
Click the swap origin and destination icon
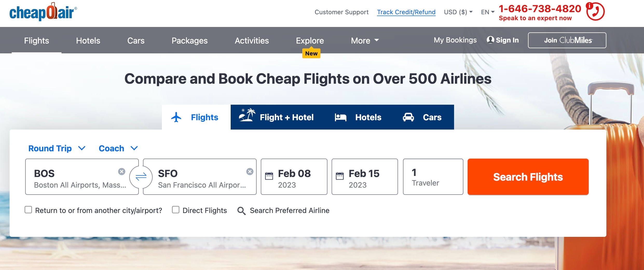click(x=141, y=177)
